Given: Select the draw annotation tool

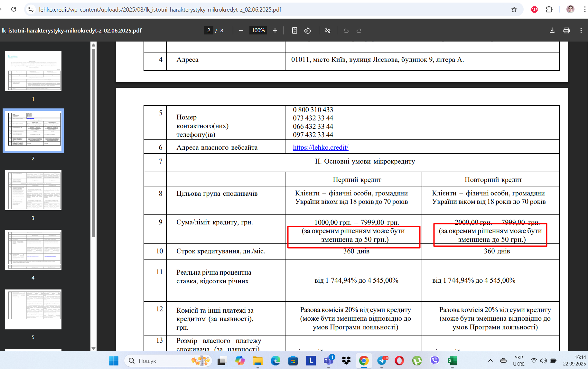Looking at the screenshot, I should (328, 30).
